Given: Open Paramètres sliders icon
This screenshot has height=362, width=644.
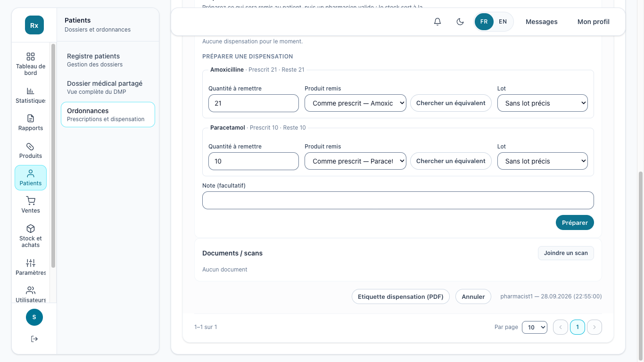Looking at the screenshot, I should click(31, 263).
